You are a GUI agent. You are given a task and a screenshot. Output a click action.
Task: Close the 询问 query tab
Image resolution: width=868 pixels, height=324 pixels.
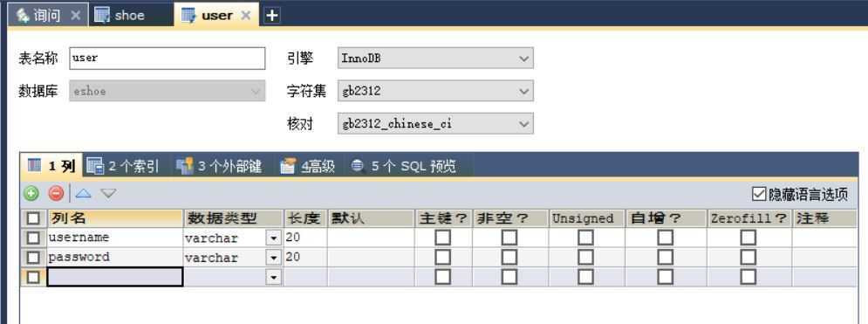click(76, 16)
